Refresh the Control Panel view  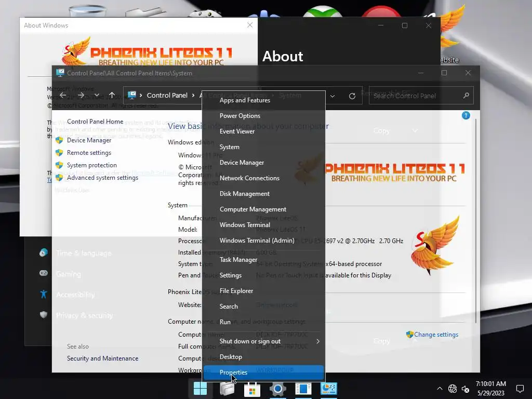352,96
